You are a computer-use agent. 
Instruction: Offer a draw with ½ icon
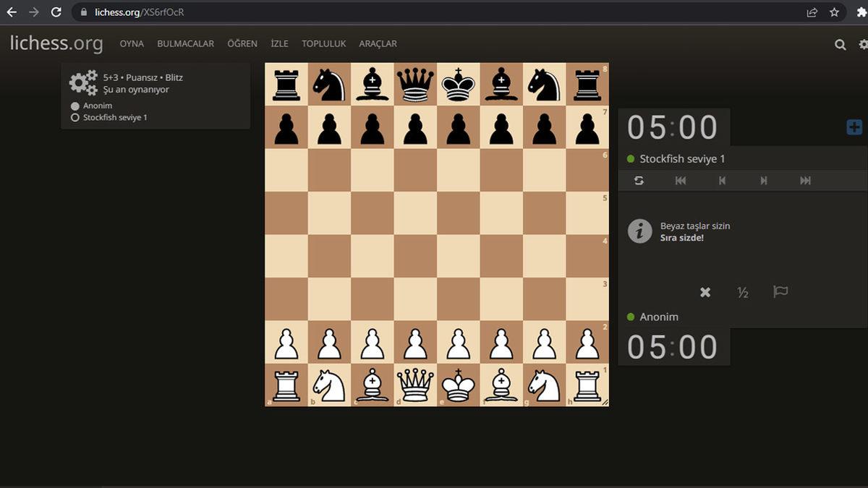point(742,292)
